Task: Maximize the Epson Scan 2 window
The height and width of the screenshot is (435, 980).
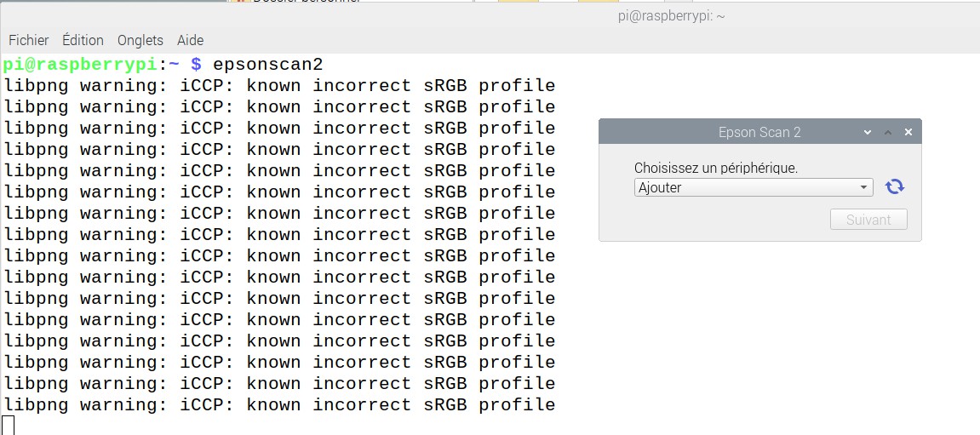Action: 887,133
